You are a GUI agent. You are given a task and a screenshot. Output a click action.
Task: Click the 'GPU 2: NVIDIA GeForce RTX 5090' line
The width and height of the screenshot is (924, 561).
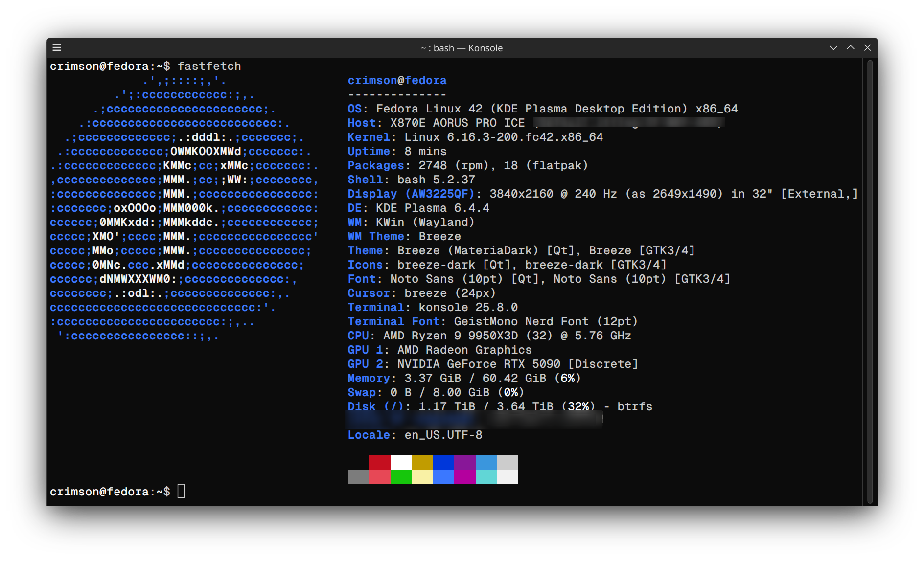pos(493,364)
